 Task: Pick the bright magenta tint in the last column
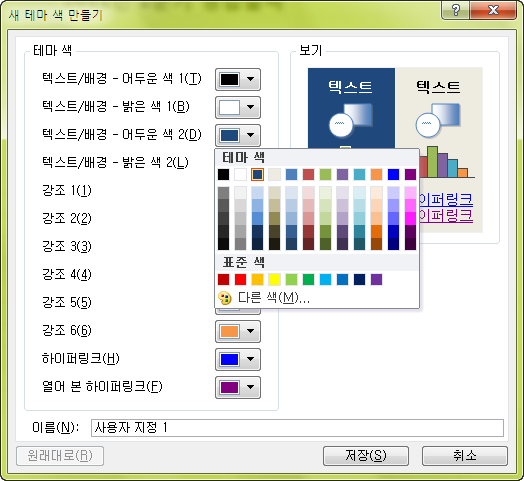[410, 218]
